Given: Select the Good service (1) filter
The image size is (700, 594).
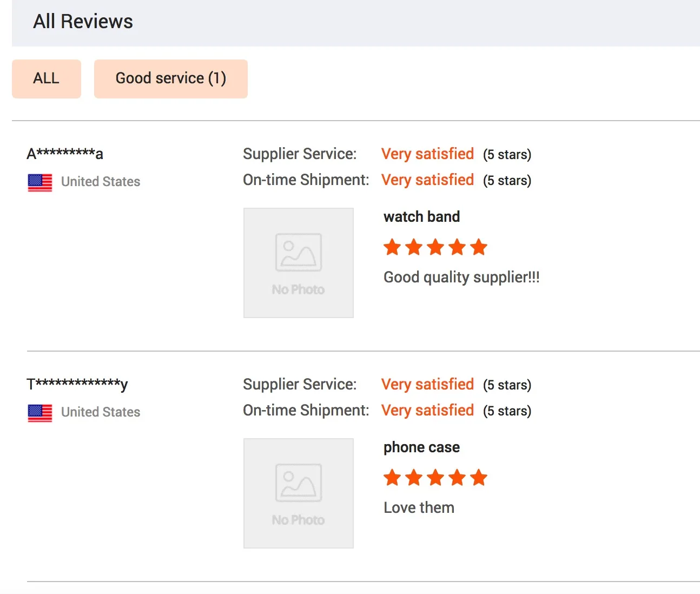Looking at the screenshot, I should click(x=170, y=79).
